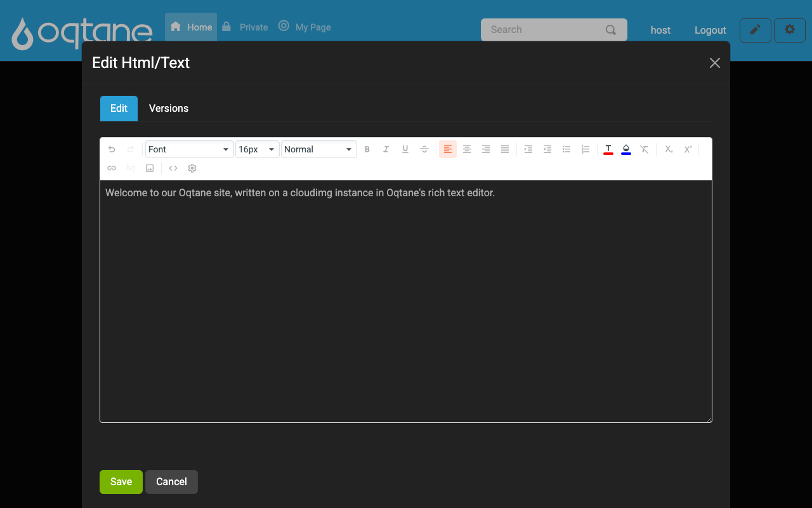The width and height of the screenshot is (812, 508).
Task: Open the text color picker
Action: coord(608,149)
